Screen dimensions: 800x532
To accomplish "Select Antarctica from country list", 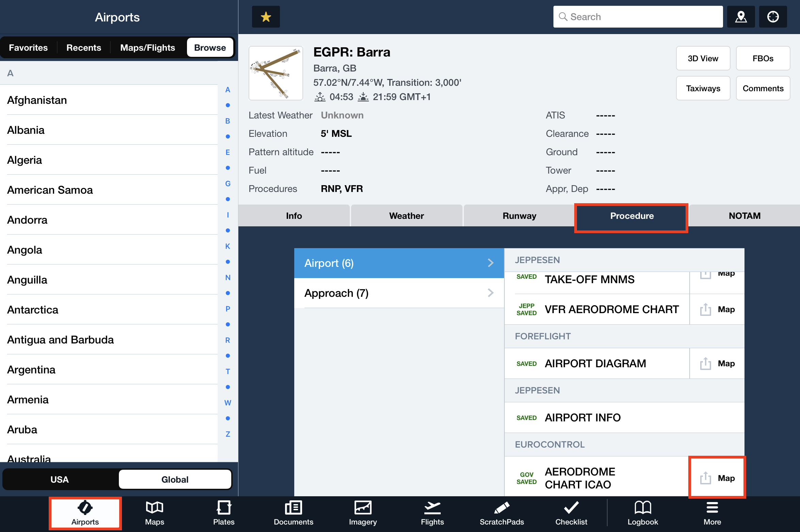I will pos(109,310).
